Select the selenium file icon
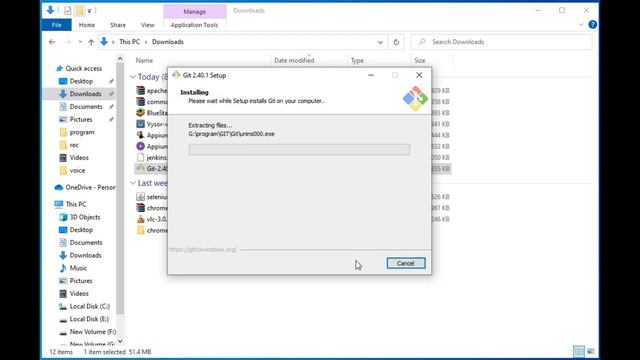 coord(140,197)
